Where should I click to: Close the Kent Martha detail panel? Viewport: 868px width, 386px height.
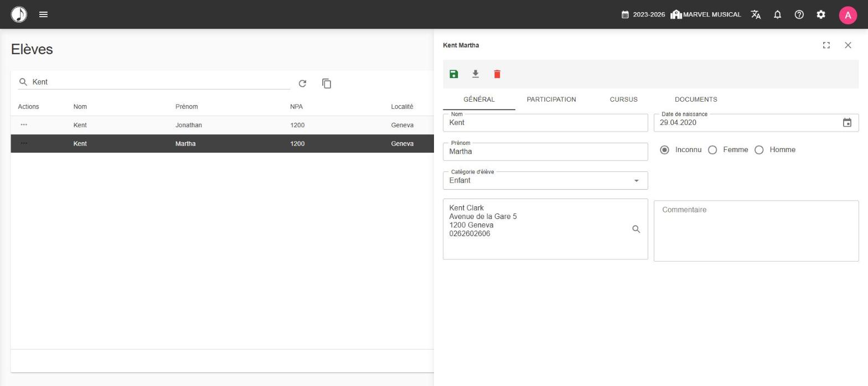coord(848,45)
